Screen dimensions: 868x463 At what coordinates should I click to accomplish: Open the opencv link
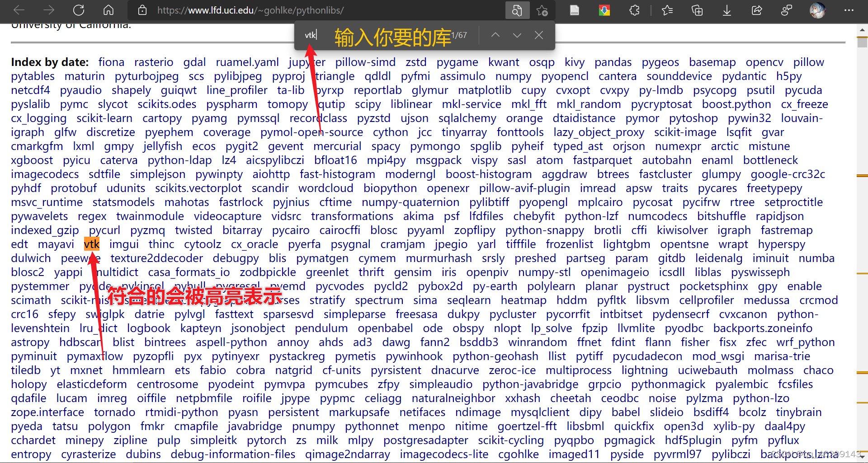[x=764, y=62]
